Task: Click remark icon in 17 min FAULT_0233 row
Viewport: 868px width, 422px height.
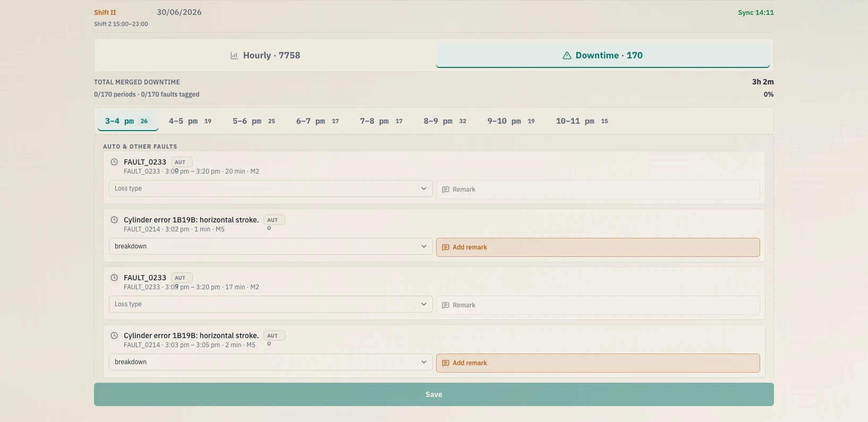Action: click(x=446, y=305)
